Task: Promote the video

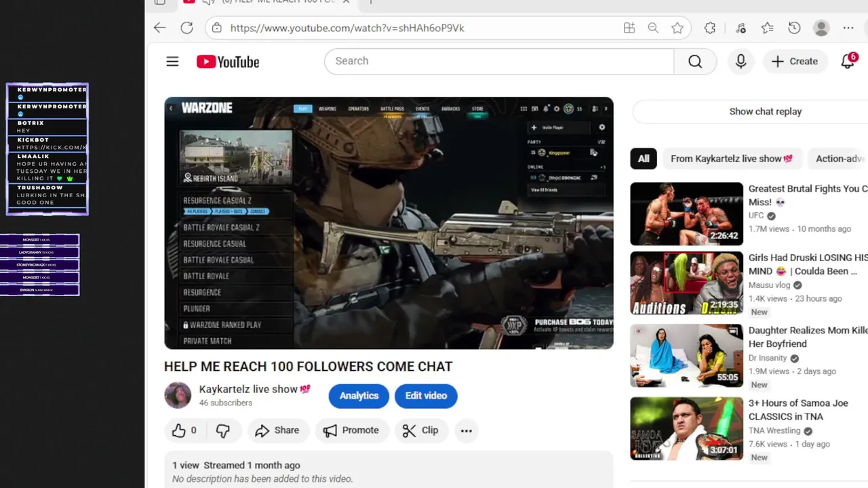Action: 351,430
